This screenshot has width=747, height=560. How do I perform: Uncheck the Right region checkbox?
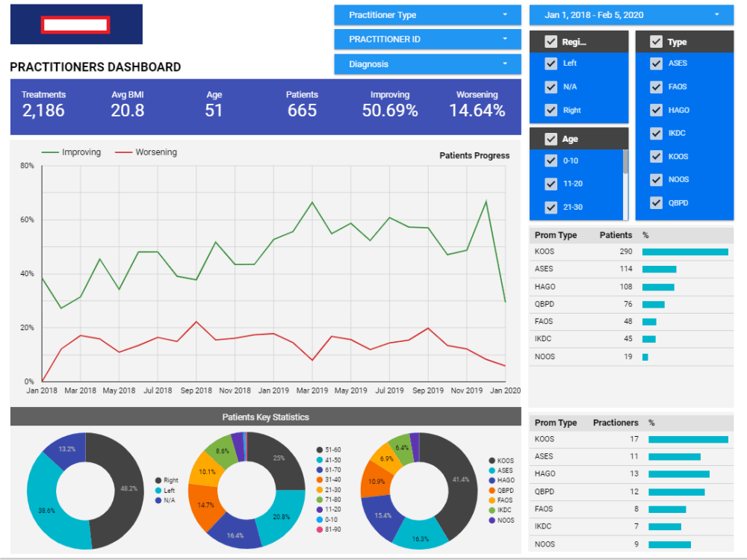(551, 111)
